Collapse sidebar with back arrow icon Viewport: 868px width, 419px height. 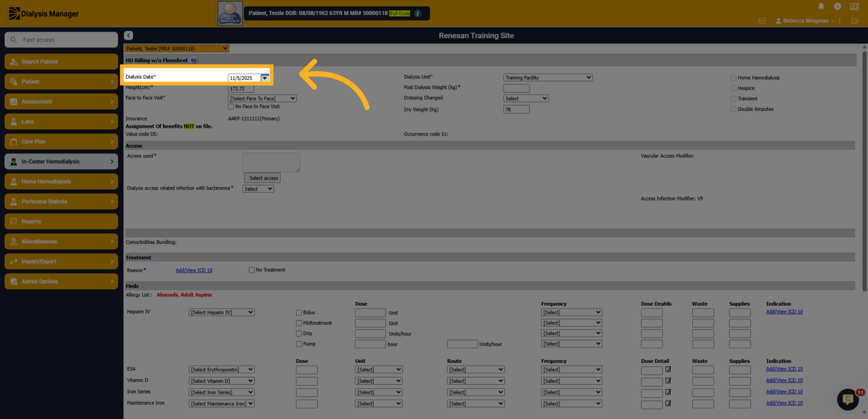pyautogui.click(x=128, y=35)
